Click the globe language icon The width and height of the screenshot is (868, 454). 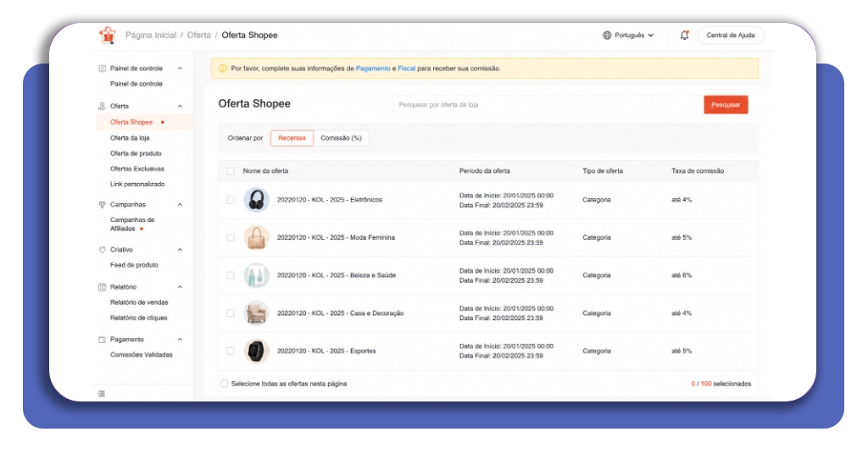607,35
